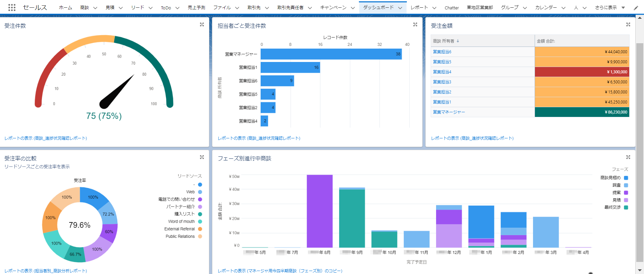Open the 東地区営業部 tab

480,7
